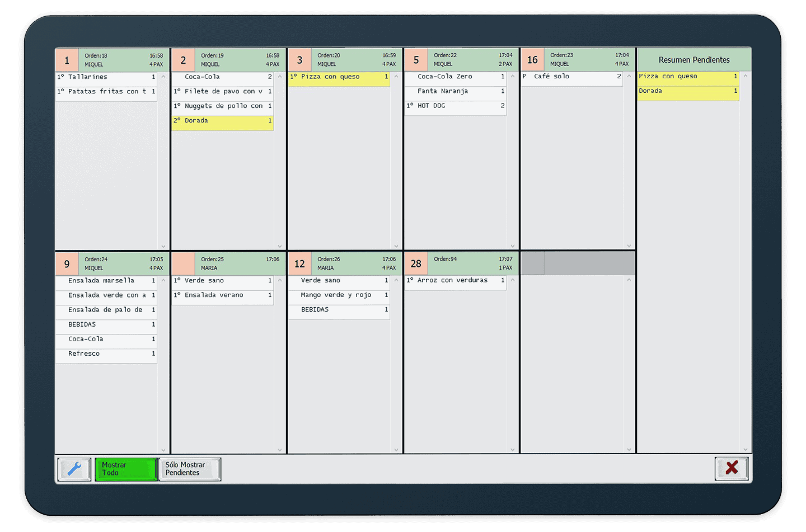Viewport: 806px width, 532px height.
Task: Select the highlighted Dorada item in order 19
Action: pyautogui.click(x=222, y=121)
